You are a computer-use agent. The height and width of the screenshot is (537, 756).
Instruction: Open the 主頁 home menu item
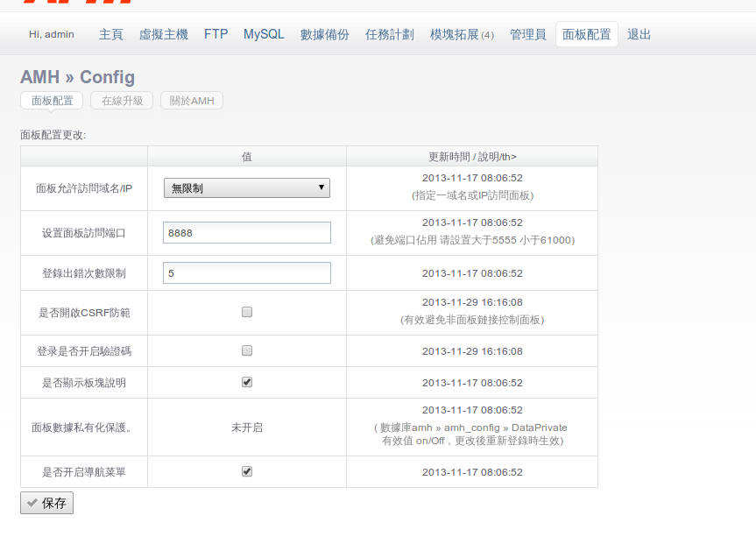pyautogui.click(x=111, y=35)
